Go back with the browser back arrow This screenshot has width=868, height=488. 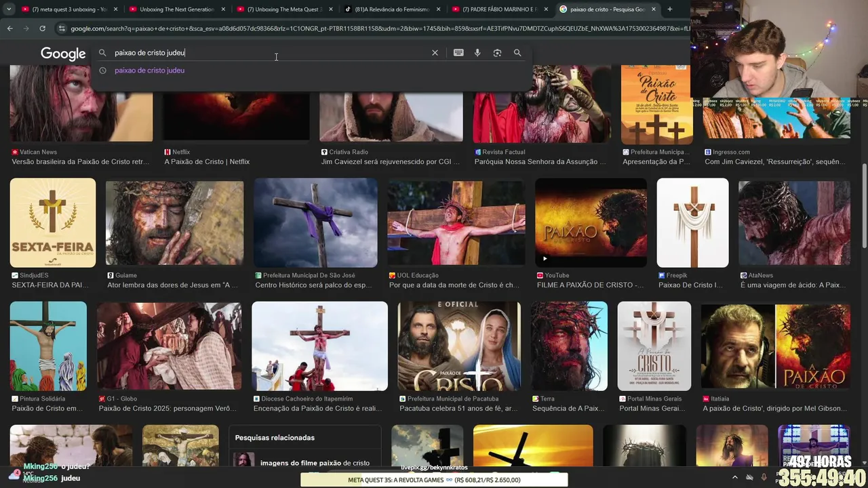click(x=9, y=28)
